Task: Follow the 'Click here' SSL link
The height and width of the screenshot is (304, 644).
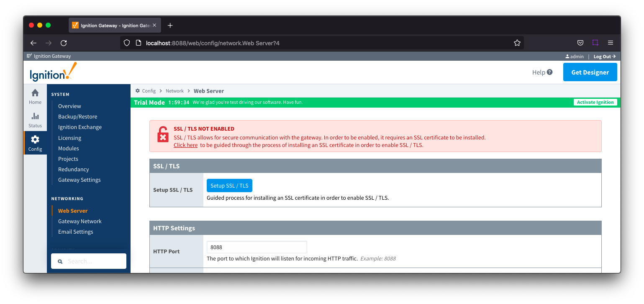Action: (x=186, y=145)
